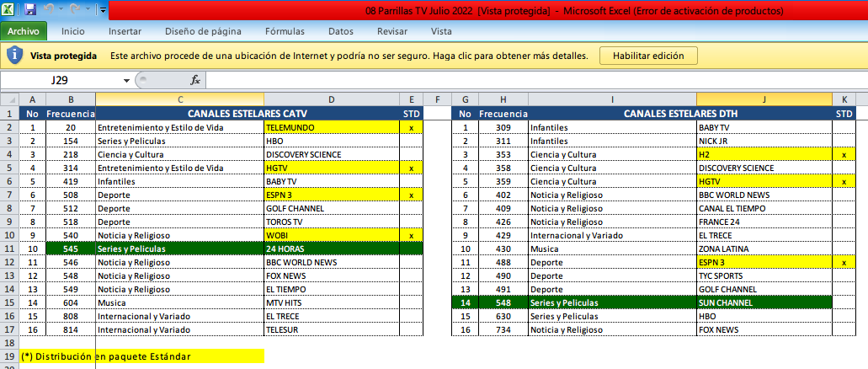Viewport: 868px width, 369px height.
Task: Click the Habilitar edición button
Action: [648, 56]
